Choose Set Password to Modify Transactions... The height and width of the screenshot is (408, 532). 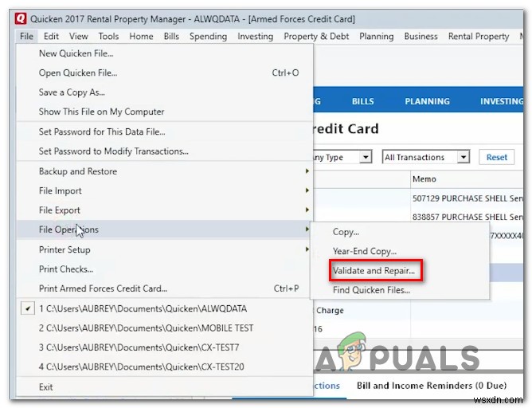(165, 151)
